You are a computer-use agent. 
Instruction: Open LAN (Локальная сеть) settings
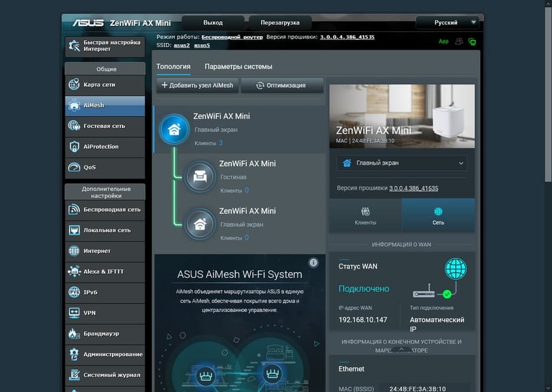click(105, 230)
